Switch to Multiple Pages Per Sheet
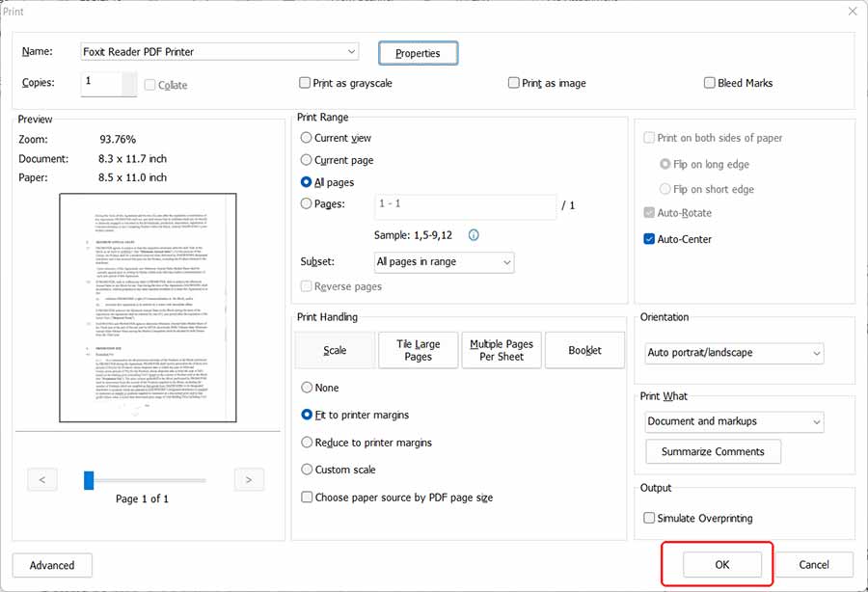Viewport: 868px width, 592px height. point(501,350)
